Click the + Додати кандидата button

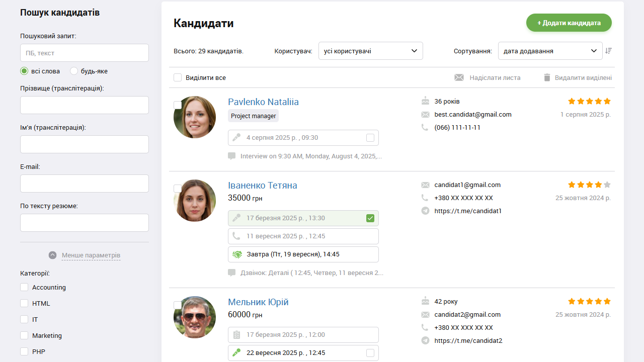(x=569, y=23)
